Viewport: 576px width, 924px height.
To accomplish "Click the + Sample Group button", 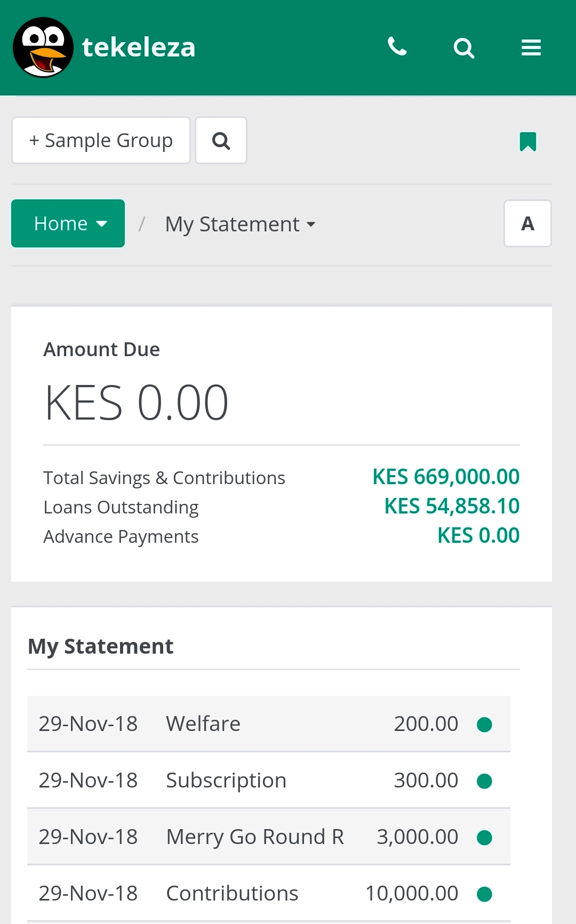I will pyautogui.click(x=101, y=141).
